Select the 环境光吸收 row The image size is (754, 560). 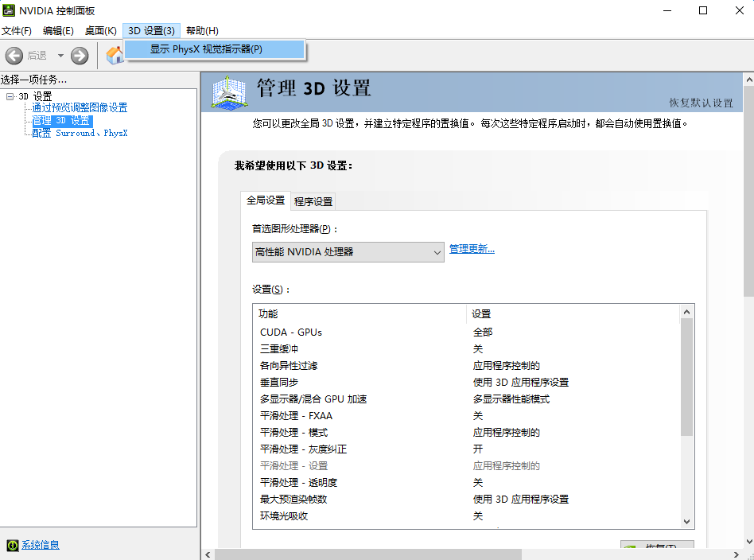(x=466, y=515)
